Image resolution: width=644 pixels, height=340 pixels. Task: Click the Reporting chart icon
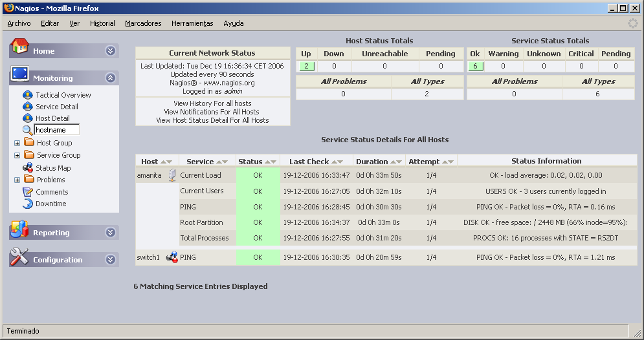[x=19, y=229]
